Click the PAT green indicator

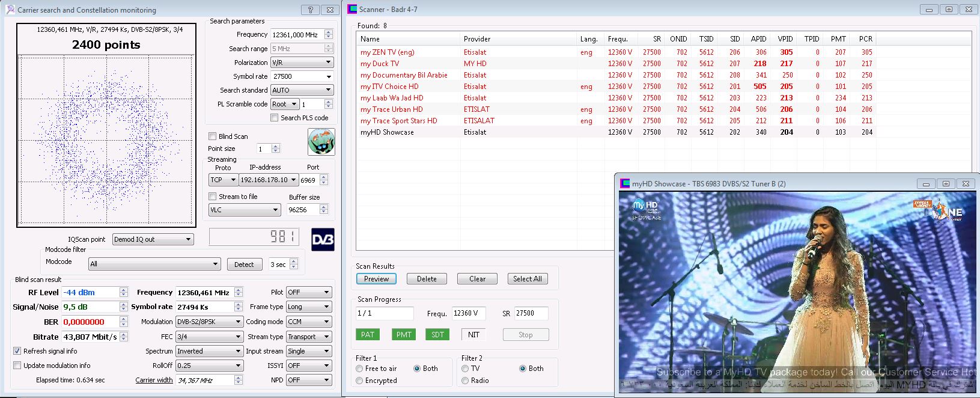point(367,335)
